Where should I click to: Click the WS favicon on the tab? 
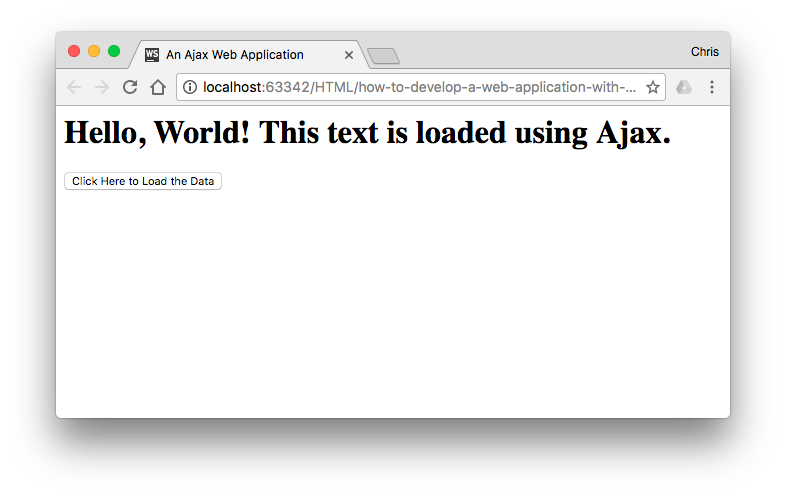(x=152, y=55)
